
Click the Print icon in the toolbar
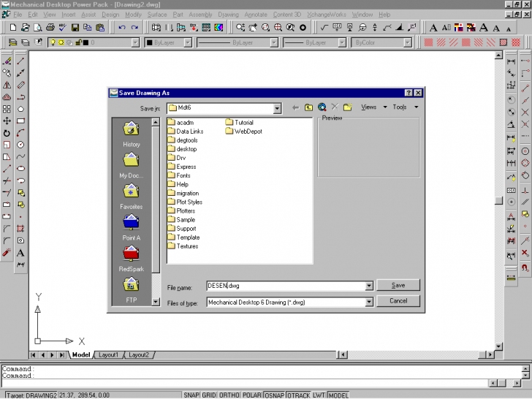[50, 28]
